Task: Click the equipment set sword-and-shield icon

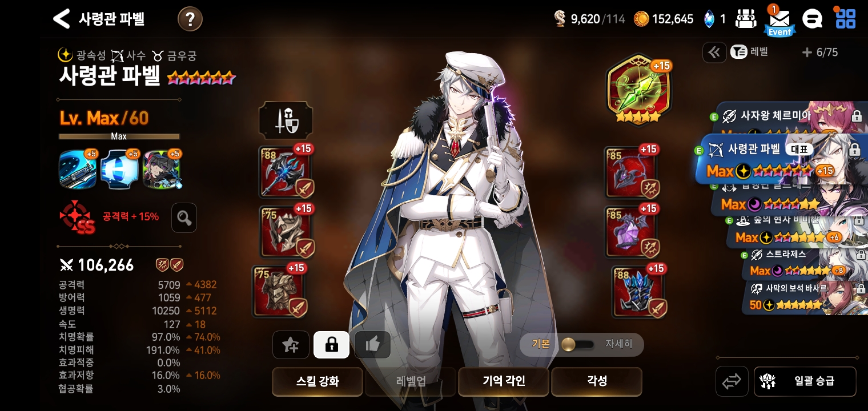Action: 286,120
